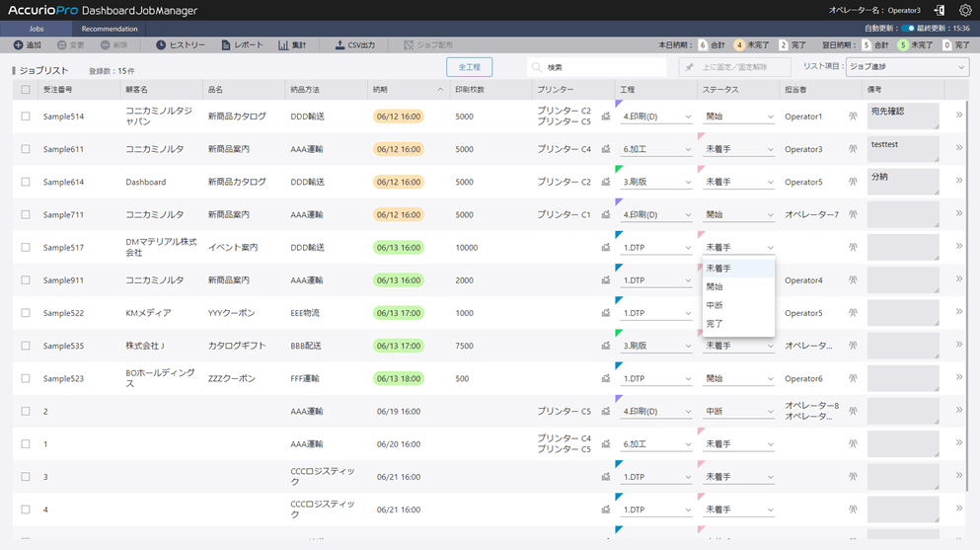Viewport: 980px width, 550px height.
Task: Switch to the Jobs tab
Action: pos(37,29)
